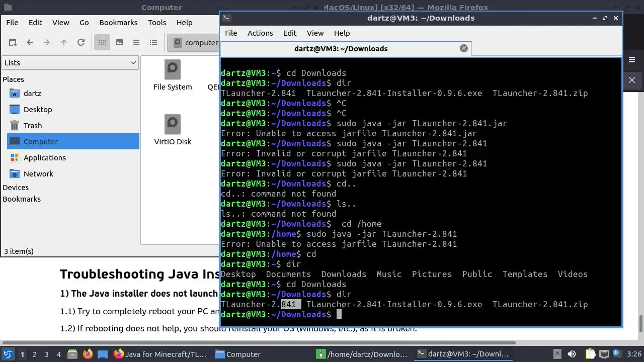Close the terminal tab with X icon
This screenshot has width=644, height=362.
pyautogui.click(x=464, y=49)
